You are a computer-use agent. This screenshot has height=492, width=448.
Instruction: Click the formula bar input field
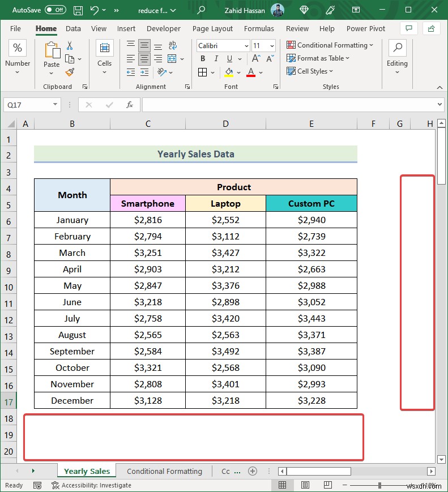click(x=289, y=105)
